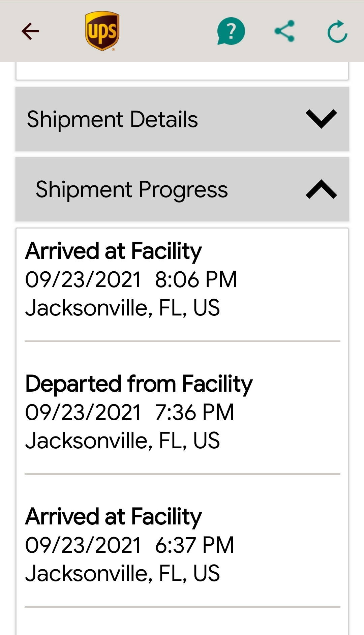The height and width of the screenshot is (635, 364).
Task: Tap the grey Shipment Details bar background
Action: click(x=182, y=119)
